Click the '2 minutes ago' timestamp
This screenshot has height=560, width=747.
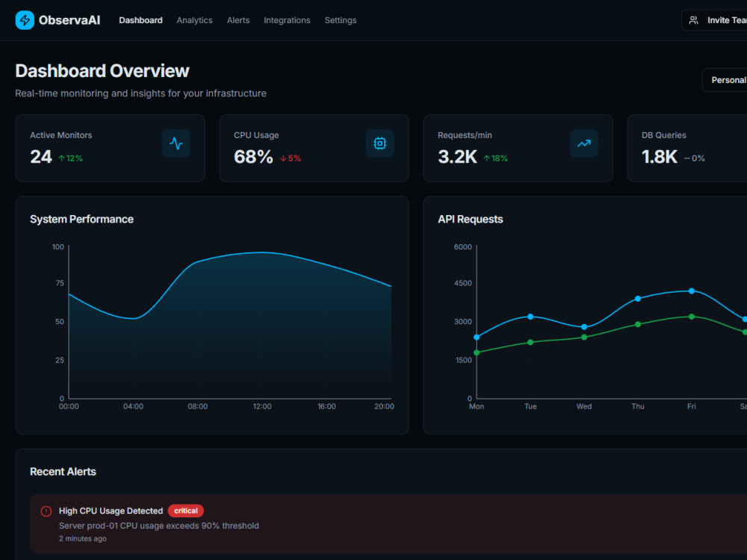click(82, 538)
